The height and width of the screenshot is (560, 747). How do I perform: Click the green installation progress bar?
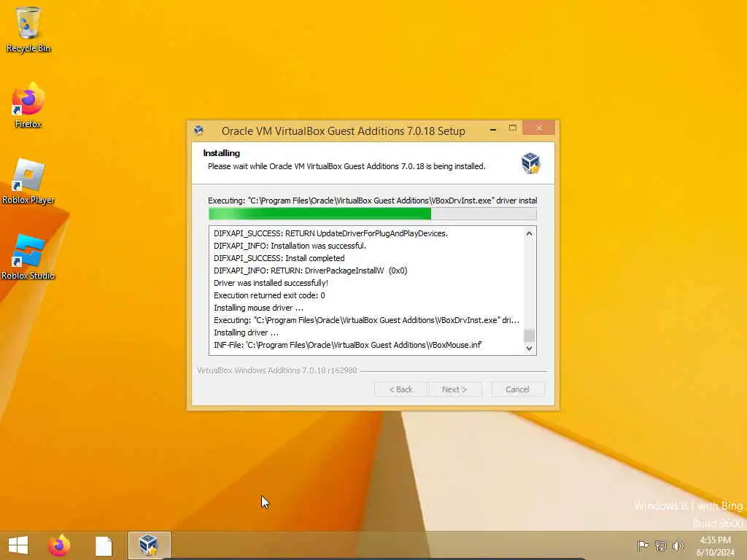point(373,214)
